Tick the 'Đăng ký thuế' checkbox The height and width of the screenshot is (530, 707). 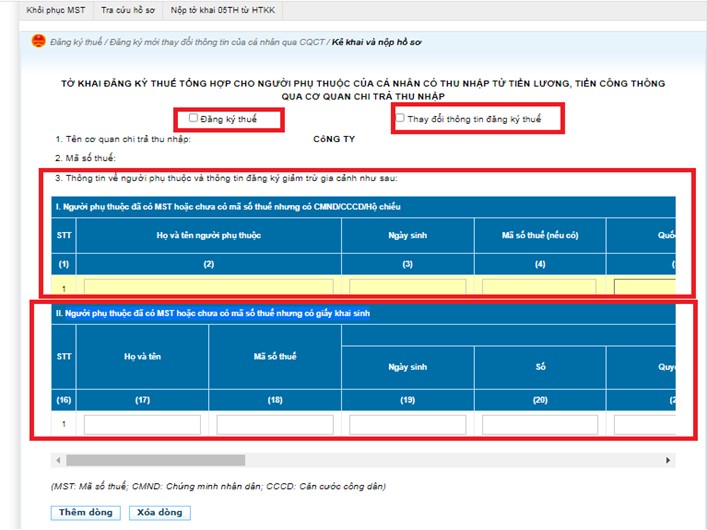193,118
